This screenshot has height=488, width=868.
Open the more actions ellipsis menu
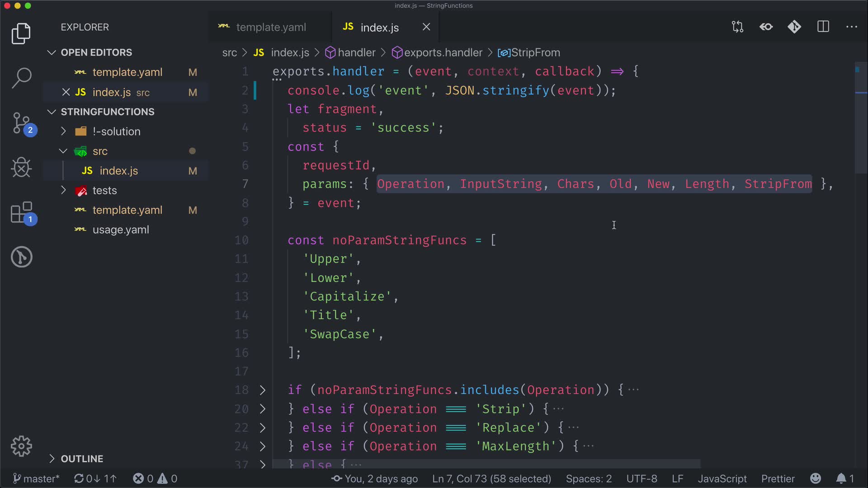coord(851,27)
